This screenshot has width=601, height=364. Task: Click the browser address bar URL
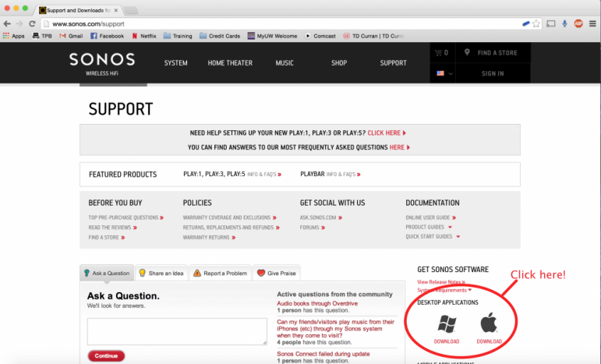click(x=88, y=23)
